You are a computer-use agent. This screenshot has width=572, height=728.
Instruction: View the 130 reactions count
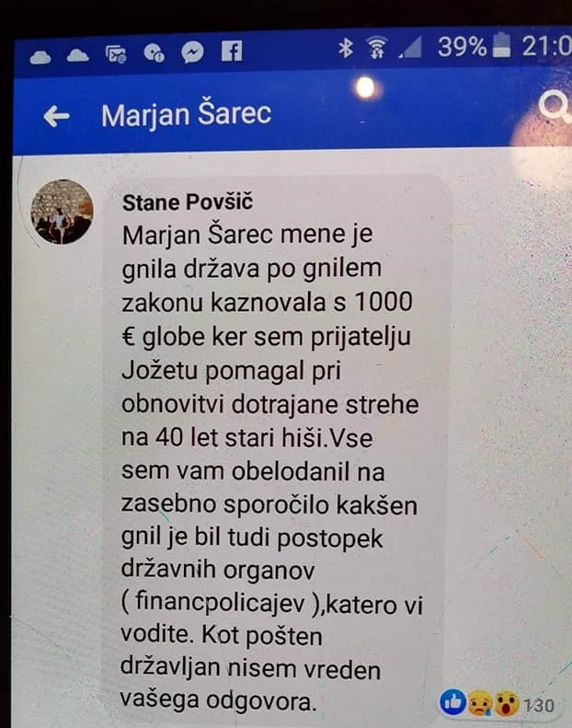point(539,705)
